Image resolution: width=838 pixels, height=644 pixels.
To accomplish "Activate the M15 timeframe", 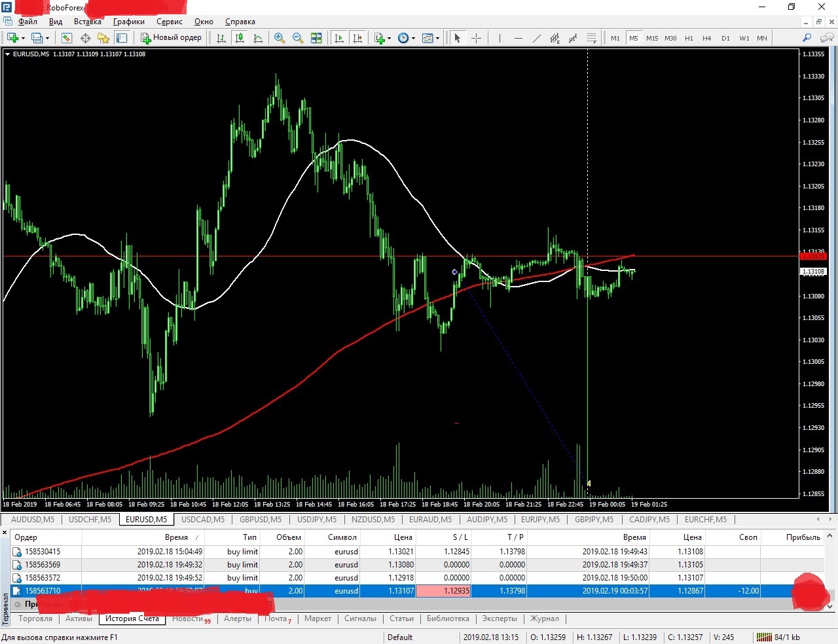I will coord(652,38).
